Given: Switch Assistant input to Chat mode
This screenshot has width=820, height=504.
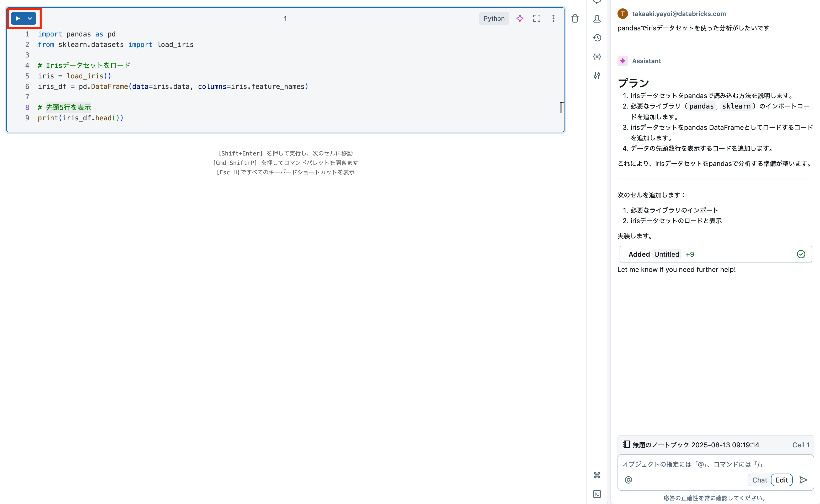Looking at the screenshot, I should [759, 480].
